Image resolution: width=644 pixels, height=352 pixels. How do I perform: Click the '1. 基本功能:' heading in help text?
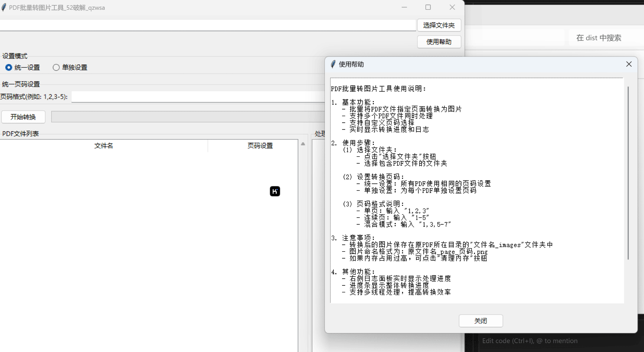click(353, 102)
